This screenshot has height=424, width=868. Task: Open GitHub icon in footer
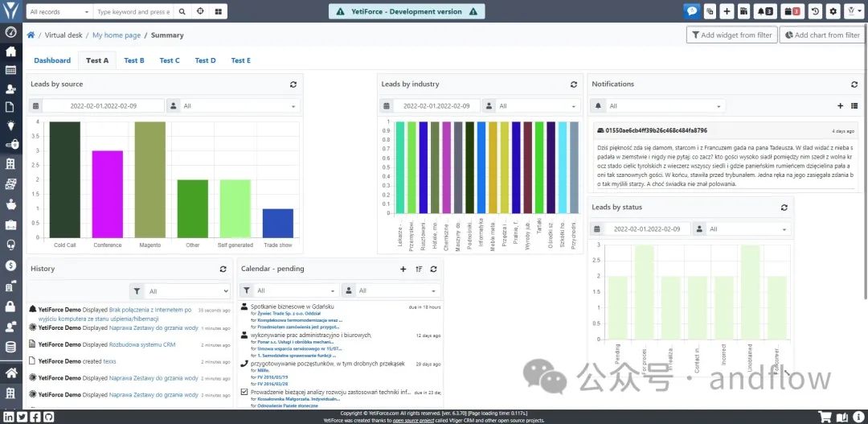click(x=49, y=418)
